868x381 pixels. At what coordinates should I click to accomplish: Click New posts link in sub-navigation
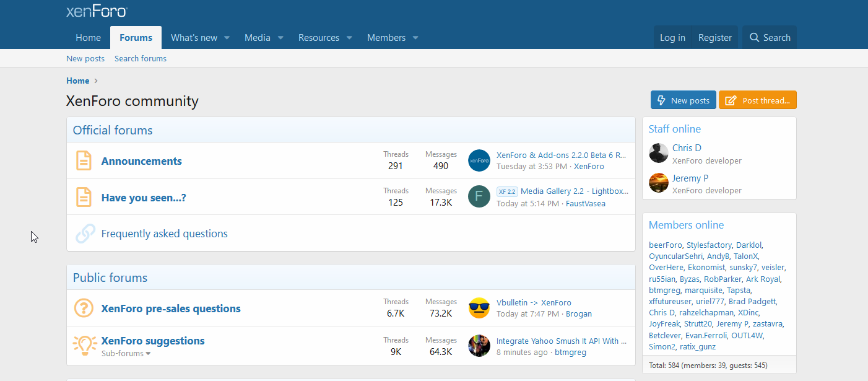coord(85,58)
